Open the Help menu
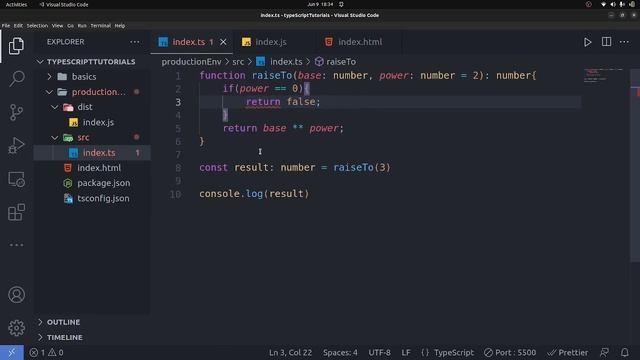Image resolution: width=640 pixels, height=360 pixels. [x=120, y=25]
